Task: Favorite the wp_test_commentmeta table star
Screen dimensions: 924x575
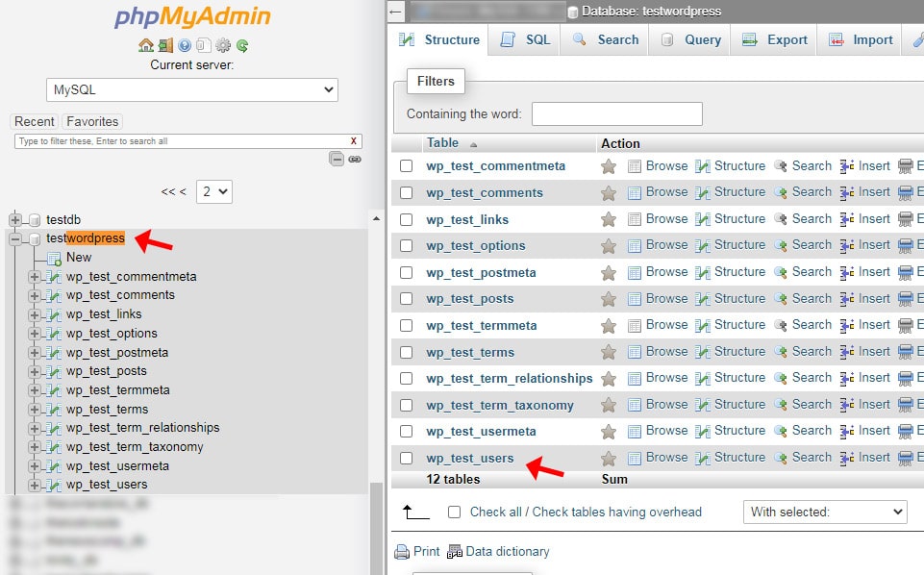Action: [609, 166]
